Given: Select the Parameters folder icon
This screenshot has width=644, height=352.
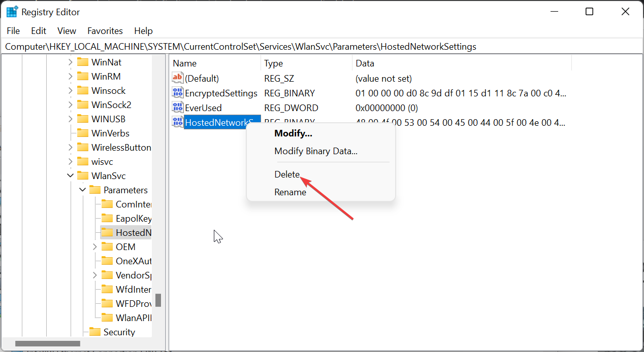Looking at the screenshot, I should [x=95, y=190].
